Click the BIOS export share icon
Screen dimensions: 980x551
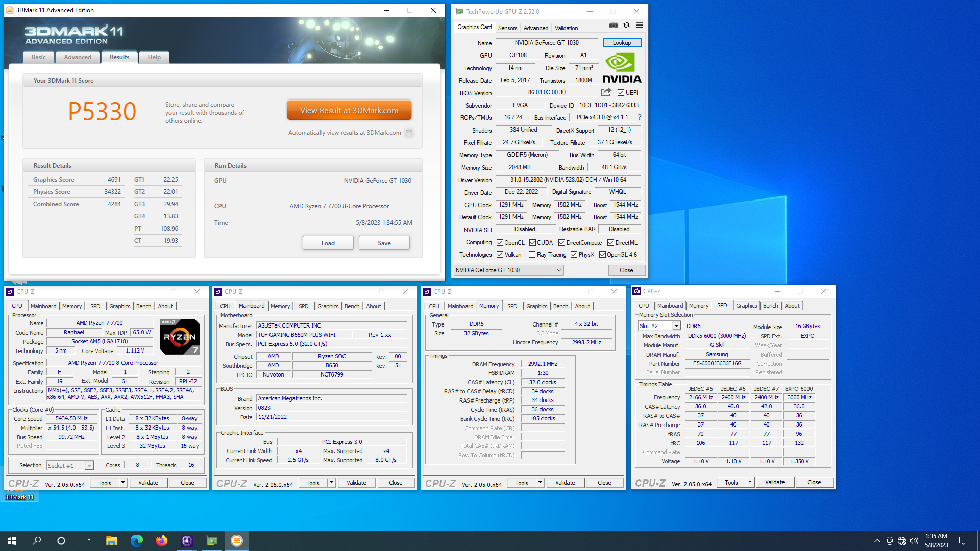pos(606,92)
